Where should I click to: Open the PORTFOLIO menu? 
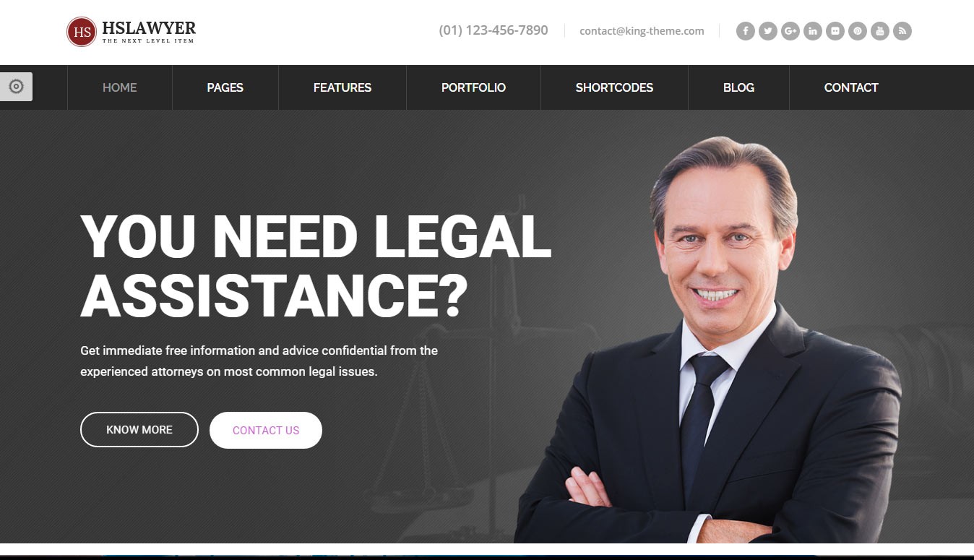(x=473, y=87)
